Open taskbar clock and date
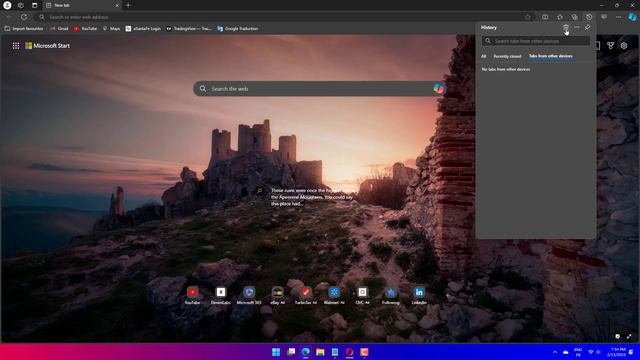The height and width of the screenshot is (360, 640). [x=616, y=352]
